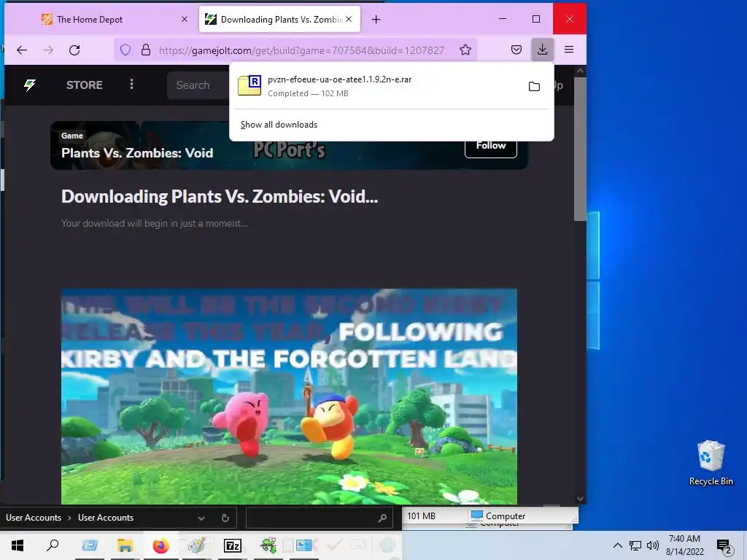Open the Recycle Bin desktop icon
Screen dimensions: 747x560
(711, 463)
